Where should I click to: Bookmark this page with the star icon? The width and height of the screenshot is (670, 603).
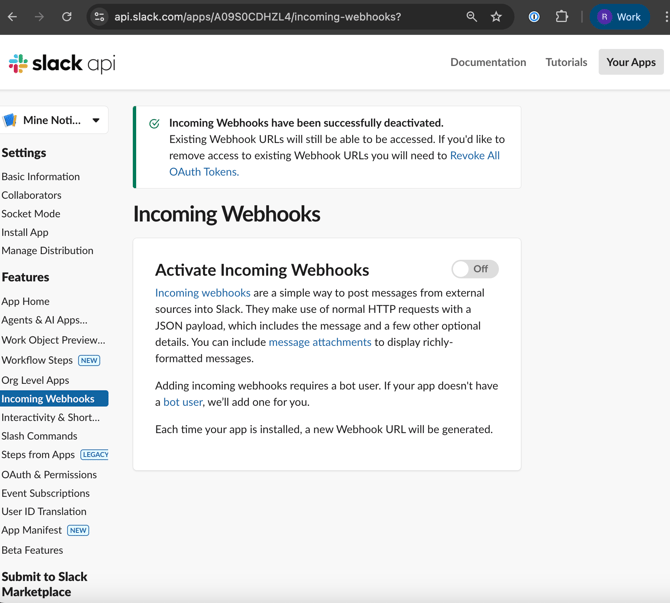[496, 17]
